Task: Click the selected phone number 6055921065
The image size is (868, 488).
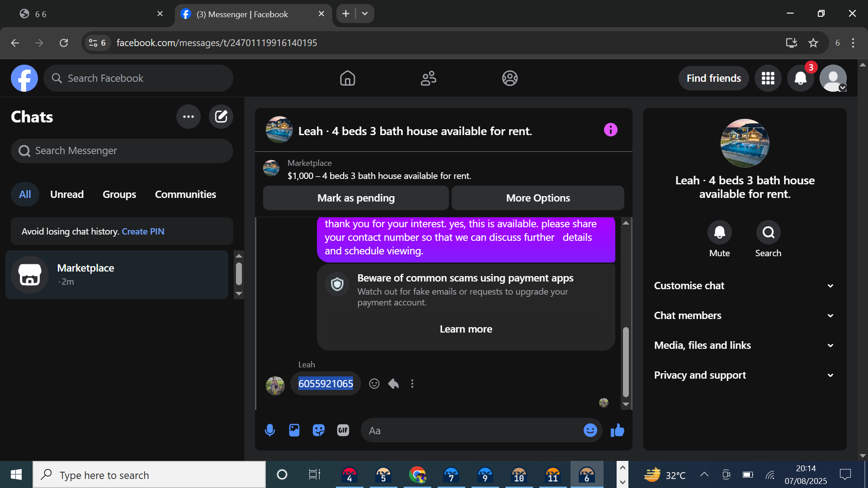Action: [325, 384]
